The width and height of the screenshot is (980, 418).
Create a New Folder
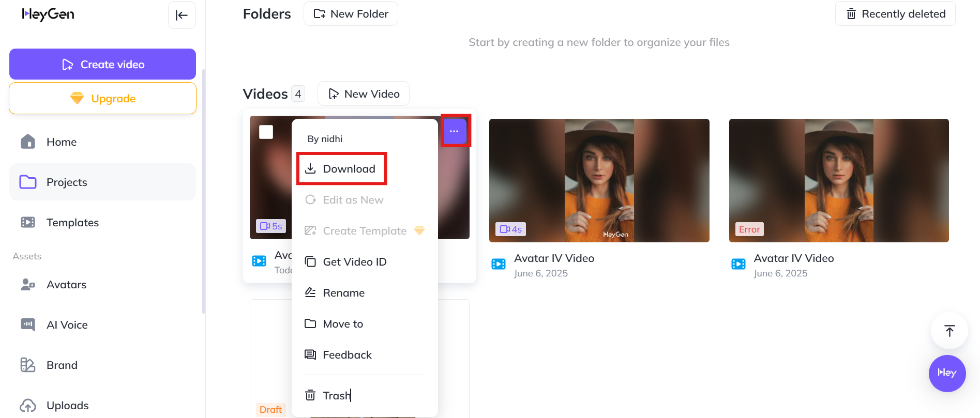click(351, 14)
